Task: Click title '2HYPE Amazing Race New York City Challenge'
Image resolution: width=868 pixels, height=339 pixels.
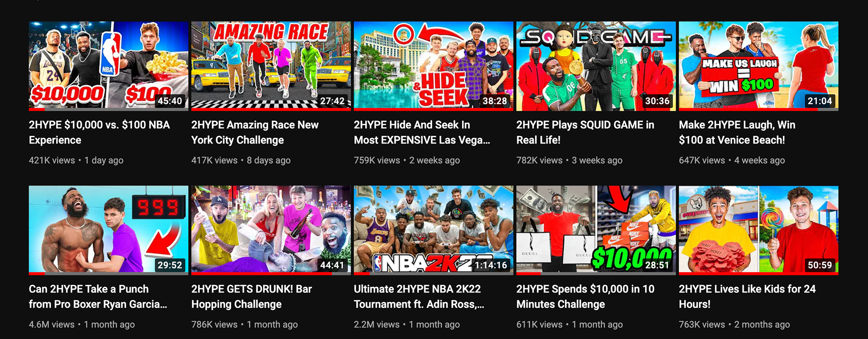Action: (x=255, y=132)
